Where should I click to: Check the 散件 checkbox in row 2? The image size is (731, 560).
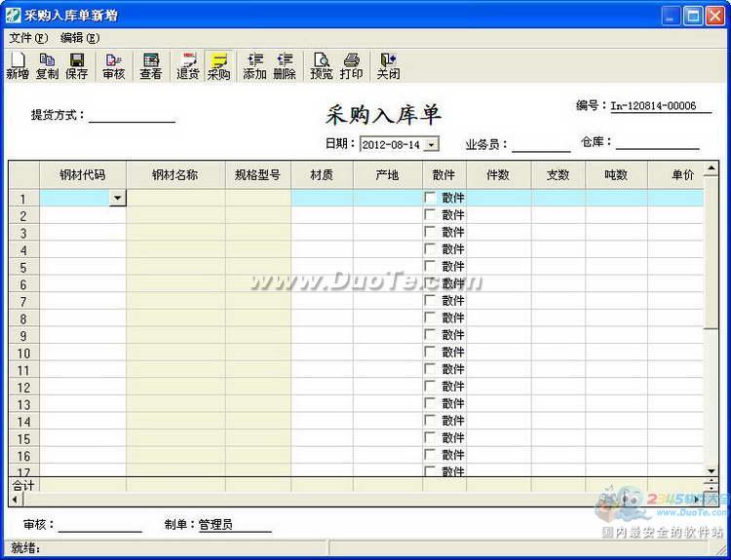coord(430,215)
